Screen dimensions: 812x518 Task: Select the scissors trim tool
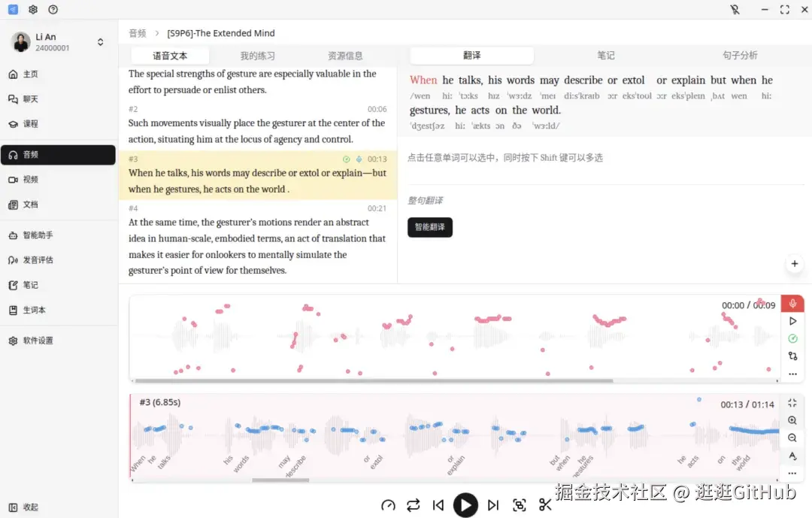[547, 506]
